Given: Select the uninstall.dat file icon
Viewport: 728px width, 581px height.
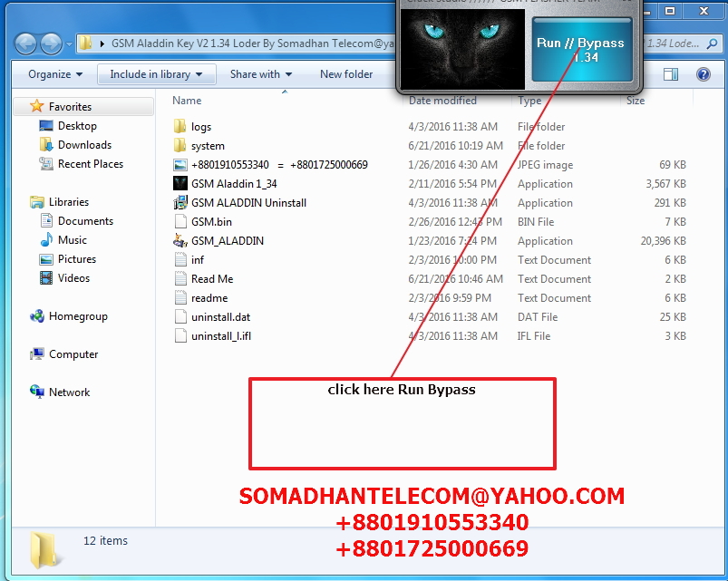Looking at the screenshot, I should tap(180, 316).
